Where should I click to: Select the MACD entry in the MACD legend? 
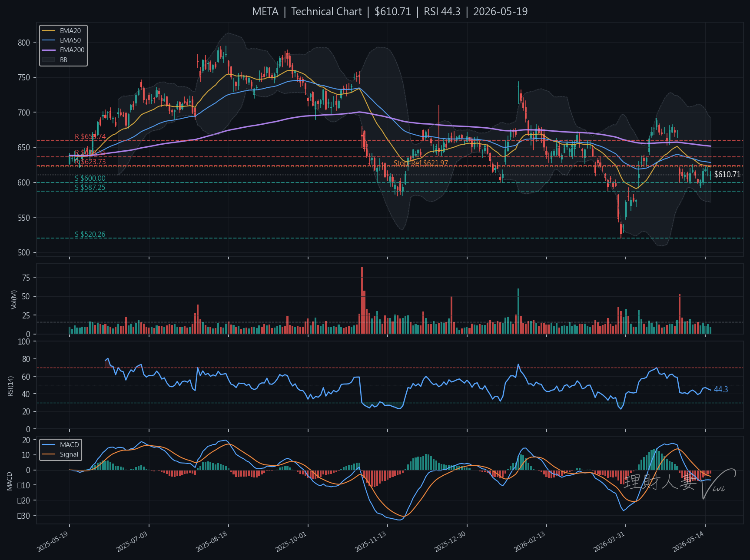[x=69, y=445]
